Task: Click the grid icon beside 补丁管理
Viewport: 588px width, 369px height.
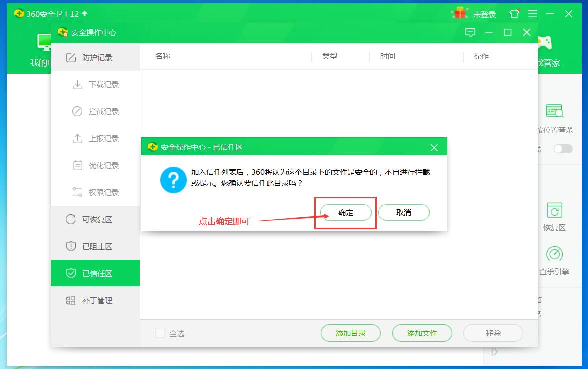Action: [71, 301]
